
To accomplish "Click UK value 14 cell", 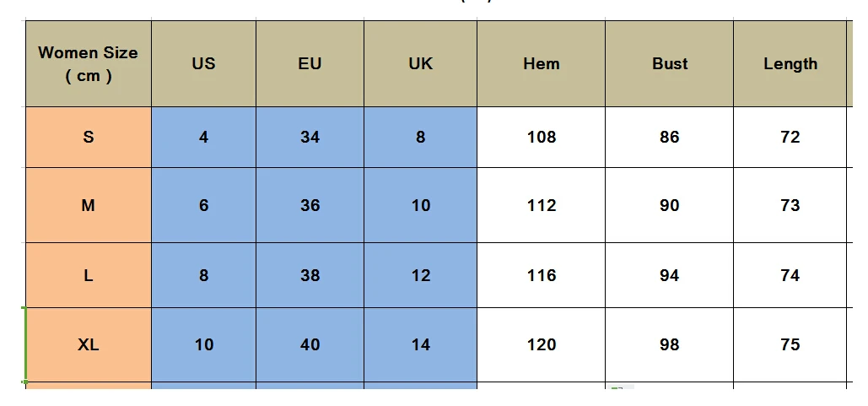I will click(420, 344).
